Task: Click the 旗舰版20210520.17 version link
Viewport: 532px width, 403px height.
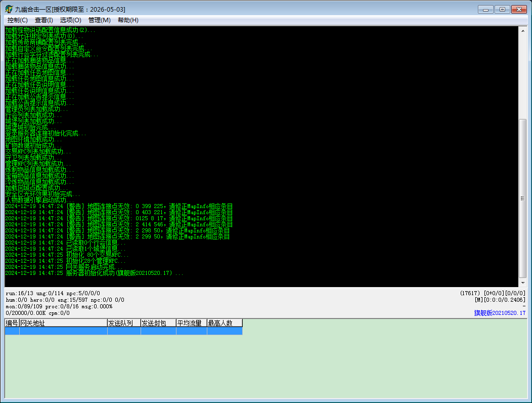Action: pos(500,313)
